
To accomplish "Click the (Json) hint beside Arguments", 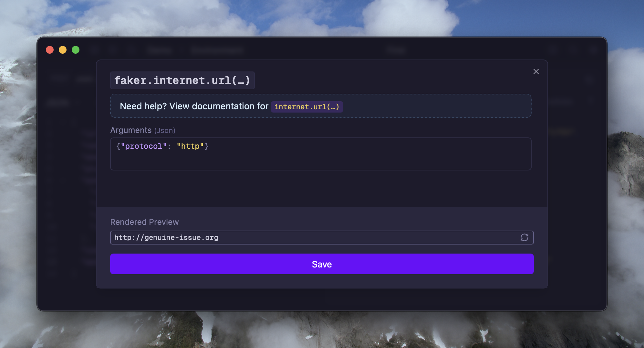I will (165, 130).
